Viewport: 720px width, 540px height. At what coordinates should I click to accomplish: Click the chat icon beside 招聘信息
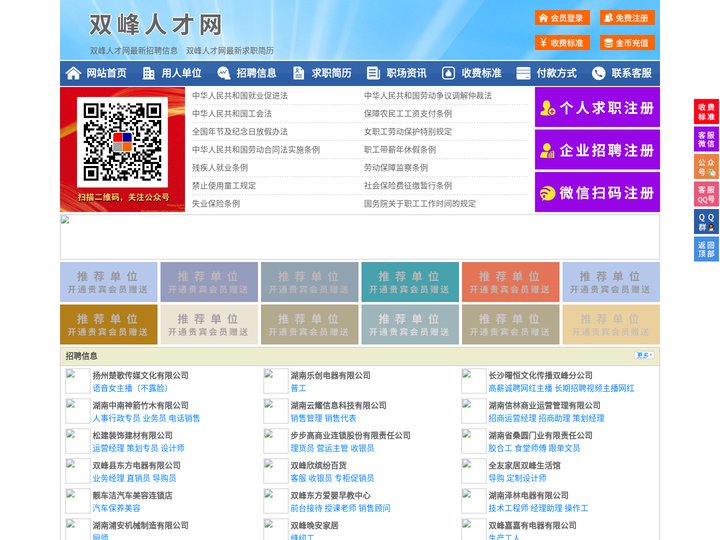[224, 73]
